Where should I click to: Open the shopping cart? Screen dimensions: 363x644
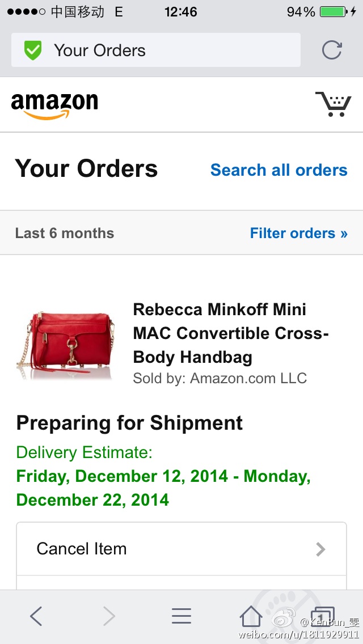(333, 104)
